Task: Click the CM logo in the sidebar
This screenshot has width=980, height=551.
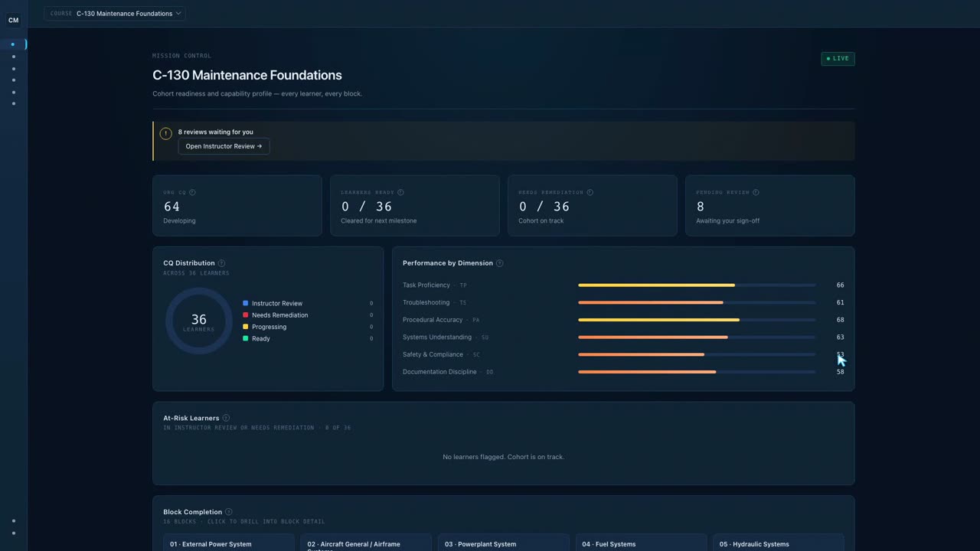Action: (x=13, y=20)
